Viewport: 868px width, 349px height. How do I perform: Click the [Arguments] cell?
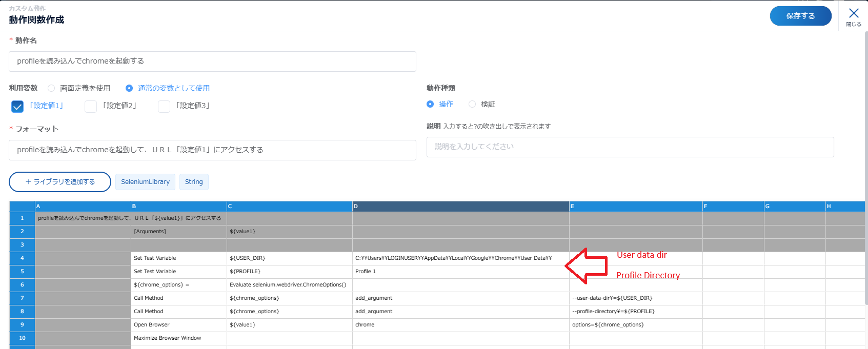(178, 232)
